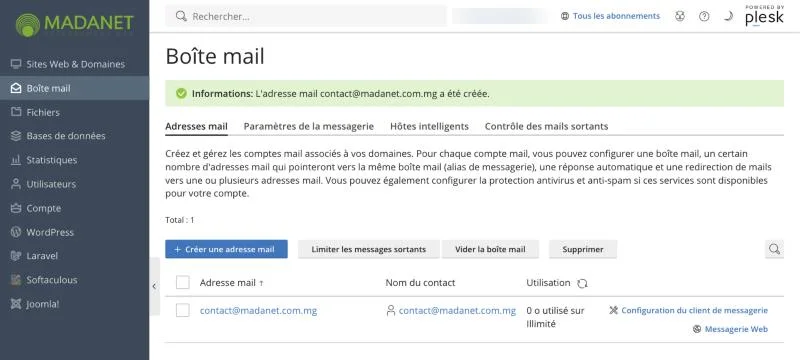The image size is (800, 360).
Task: Focus the Rechercher search field
Action: click(306, 16)
